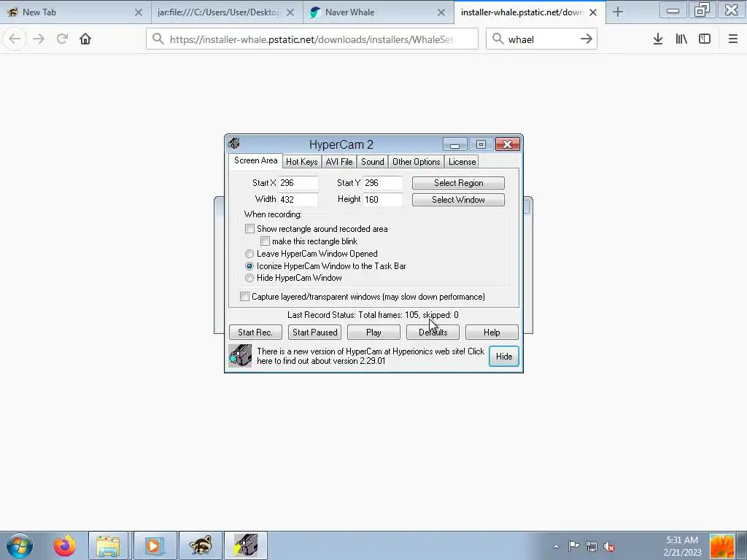Open the AVI File tab
747x560 pixels.
click(x=338, y=162)
